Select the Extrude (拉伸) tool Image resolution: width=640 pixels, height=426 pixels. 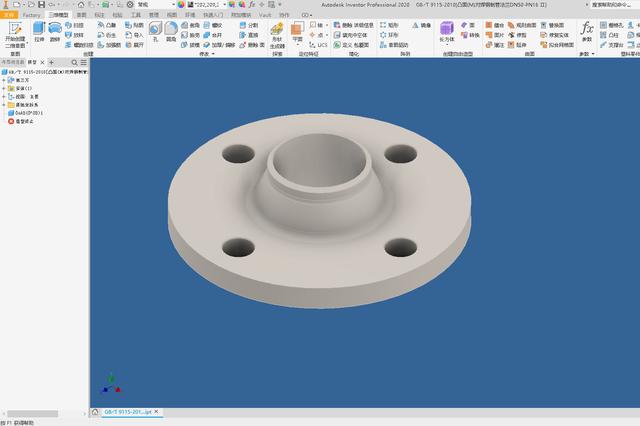tap(39, 32)
